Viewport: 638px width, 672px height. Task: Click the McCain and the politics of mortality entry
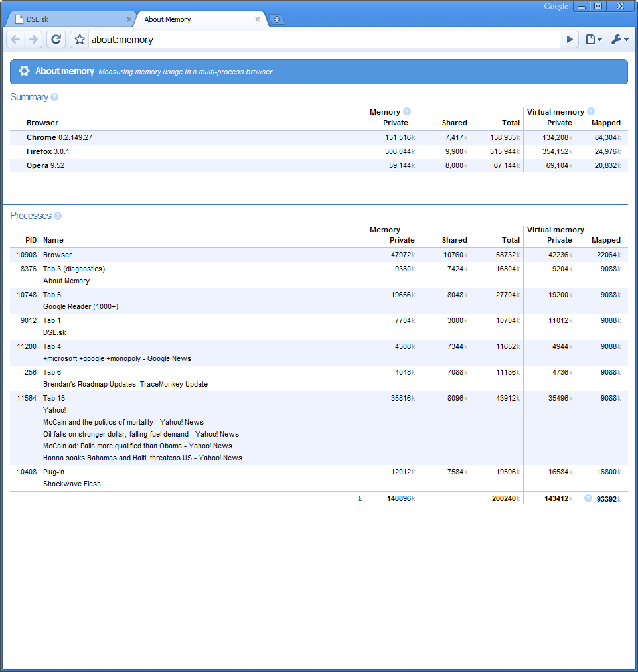123,422
